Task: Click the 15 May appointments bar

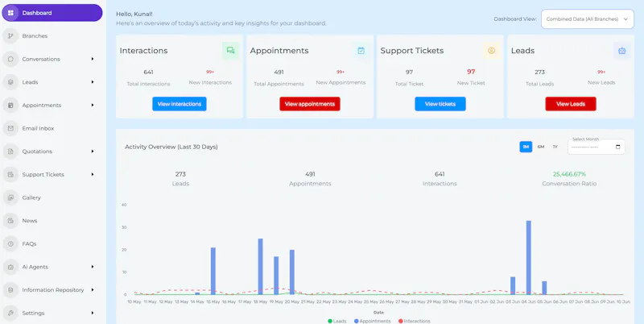Action: (x=213, y=272)
